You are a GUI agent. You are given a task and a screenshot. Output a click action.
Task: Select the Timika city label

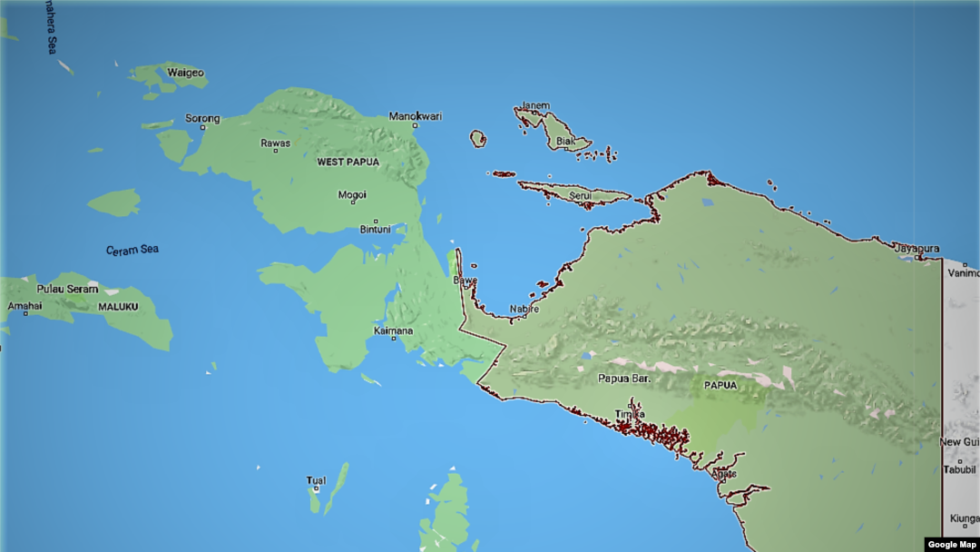point(630,414)
